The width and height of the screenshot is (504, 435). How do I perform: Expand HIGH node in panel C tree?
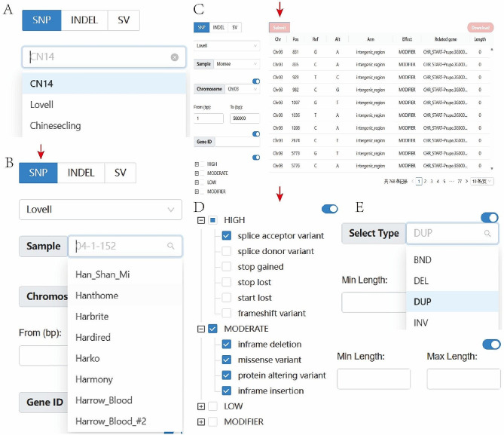coord(197,164)
